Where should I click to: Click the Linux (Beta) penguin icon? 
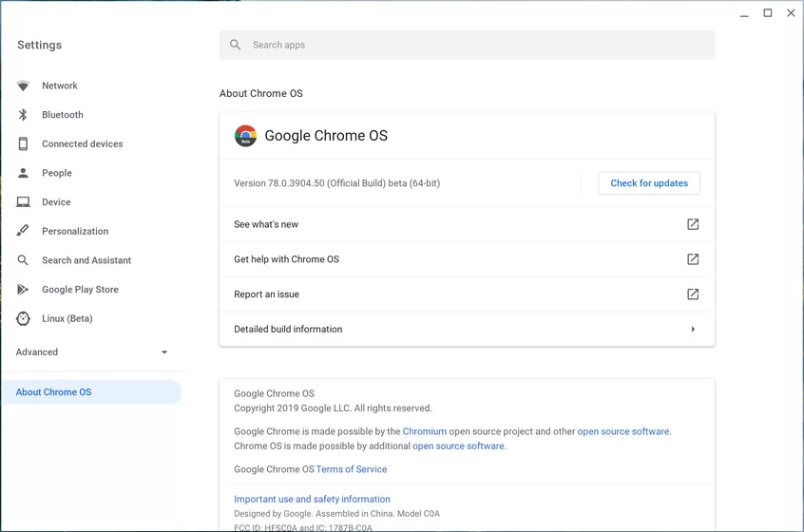click(x=23, y=319)
